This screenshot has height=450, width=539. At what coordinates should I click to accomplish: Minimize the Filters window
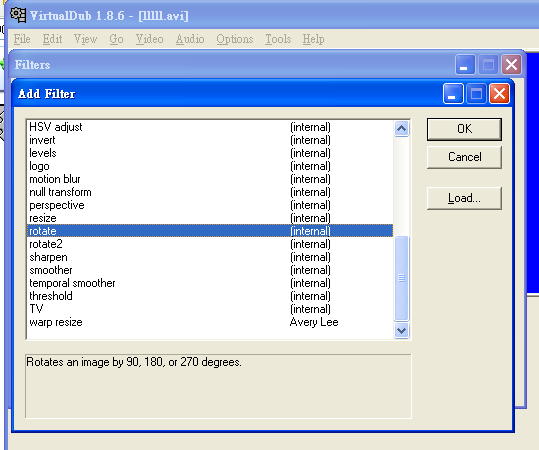pyautogui.click(x=465, y=64)
